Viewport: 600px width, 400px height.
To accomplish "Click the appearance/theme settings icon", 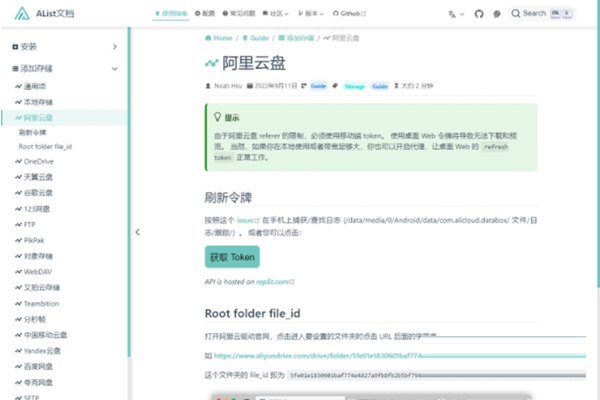I will 497,14.
